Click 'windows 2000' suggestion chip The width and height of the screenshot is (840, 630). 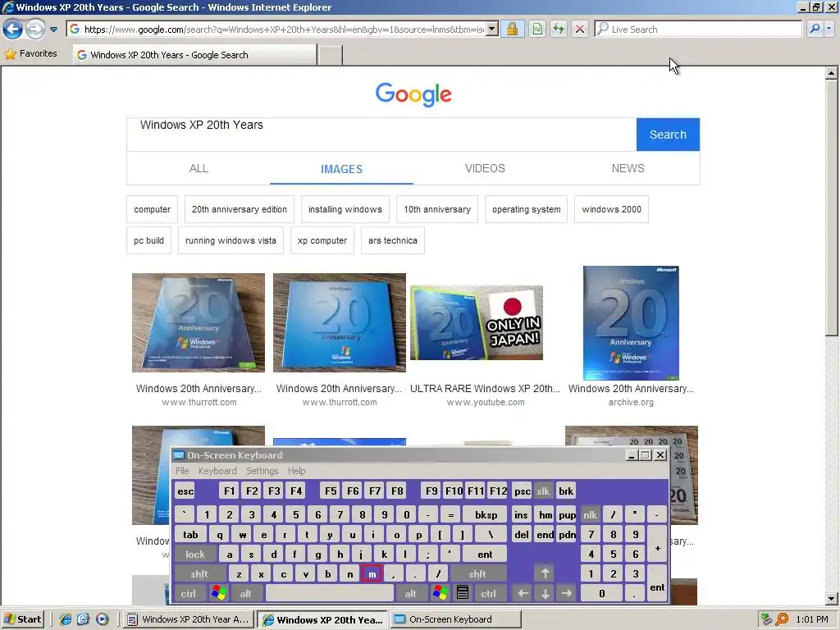pyautogui.click(x=611, y=209)
